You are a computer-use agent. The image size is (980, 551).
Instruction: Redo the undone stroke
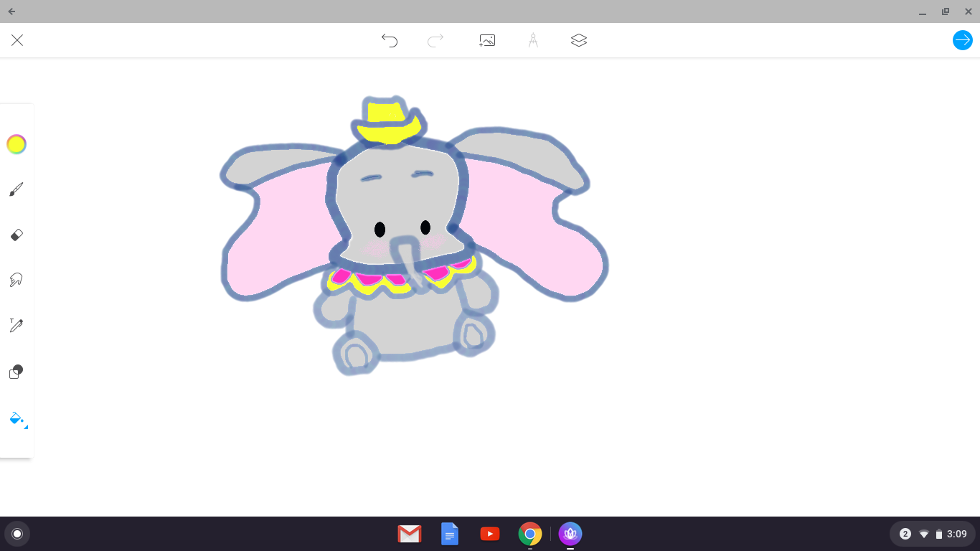(435, 40)
